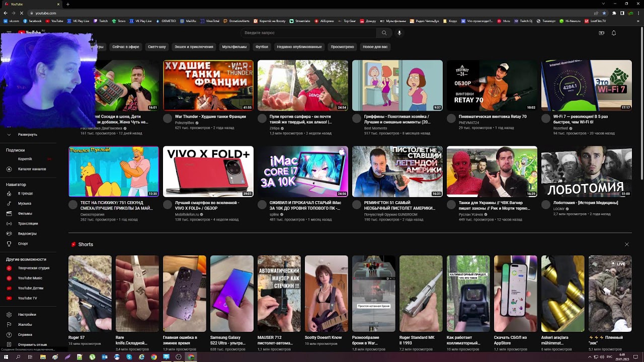Open the Руслан Усачев channel link

click(x=471, y=215)
